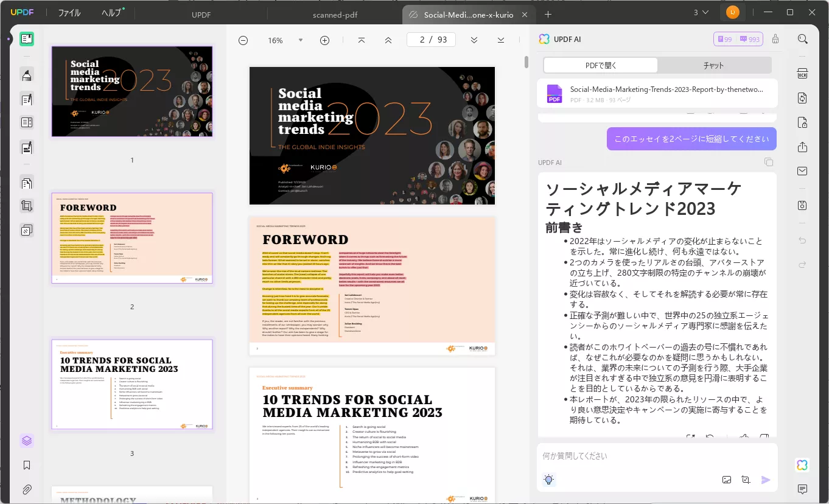Toggle the UPDF AI panel icon
Image resolution: width=829 pixels, height=504 pixels.
pyautogui.click(x=802, y=465)
